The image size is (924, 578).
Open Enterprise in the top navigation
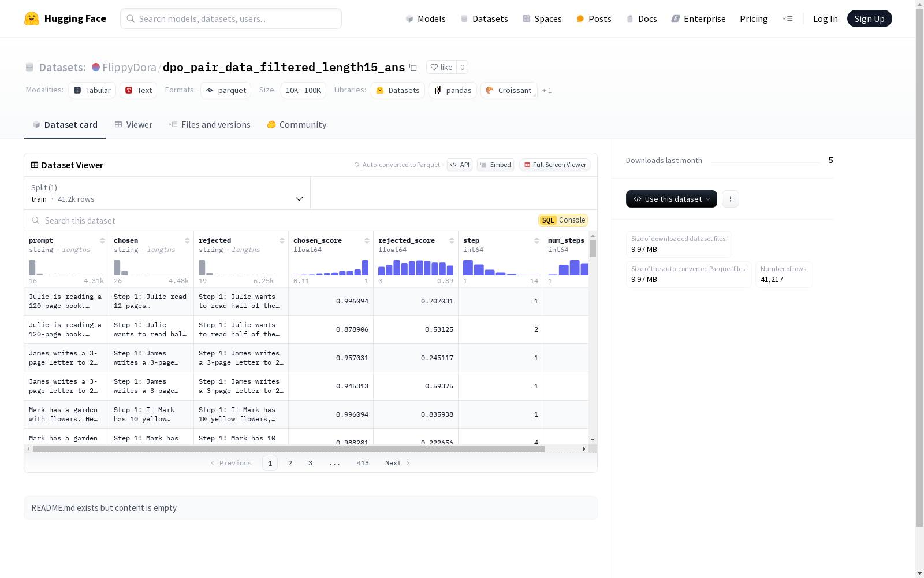(x=698, y=18)
